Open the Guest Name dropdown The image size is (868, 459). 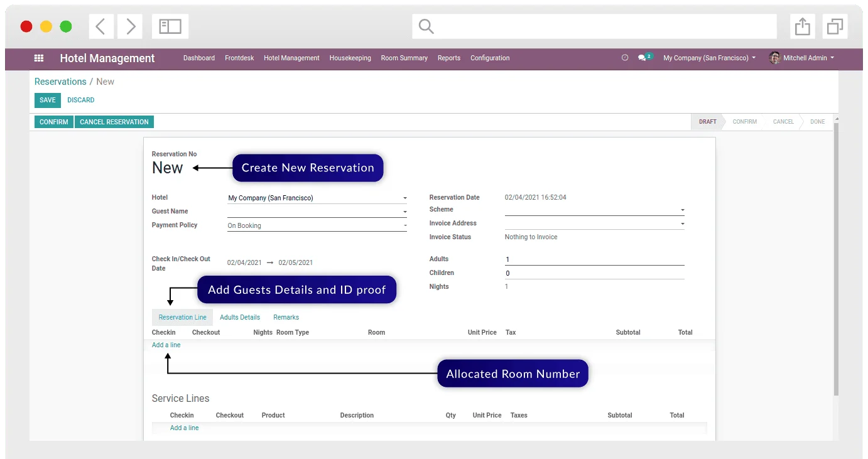(317, 212)
